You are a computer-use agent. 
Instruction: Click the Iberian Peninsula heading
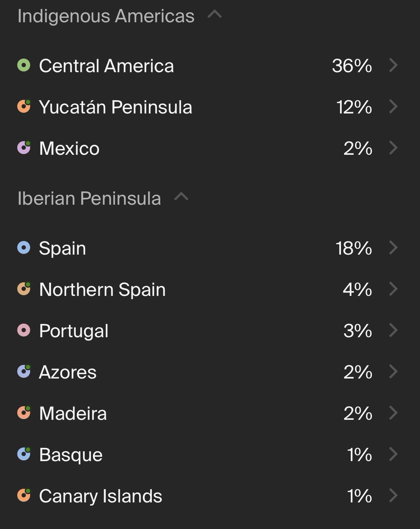click(x=89, y=198)
